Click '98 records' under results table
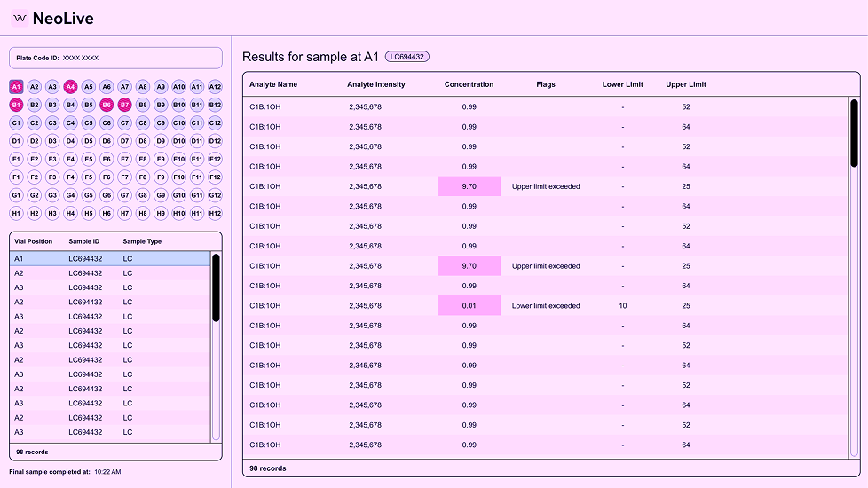This screenshot has width=868, height=488. (x=268, y=468)
